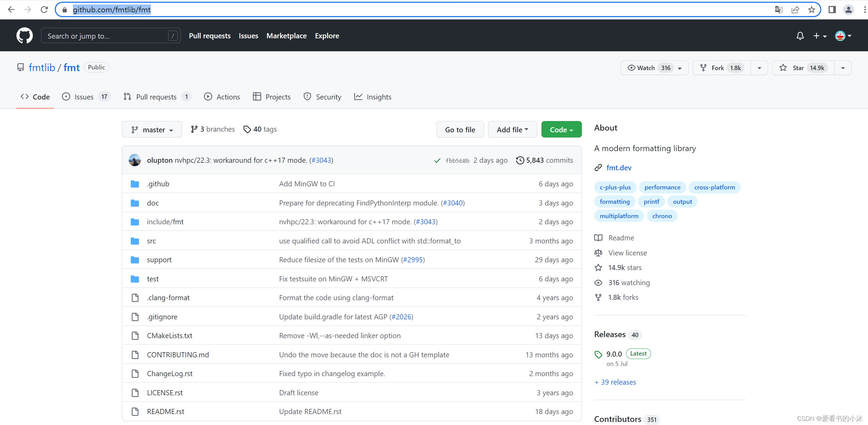Open the notifications bell
The height and width of the screenshot is (425, 868).
click(800, 36)
